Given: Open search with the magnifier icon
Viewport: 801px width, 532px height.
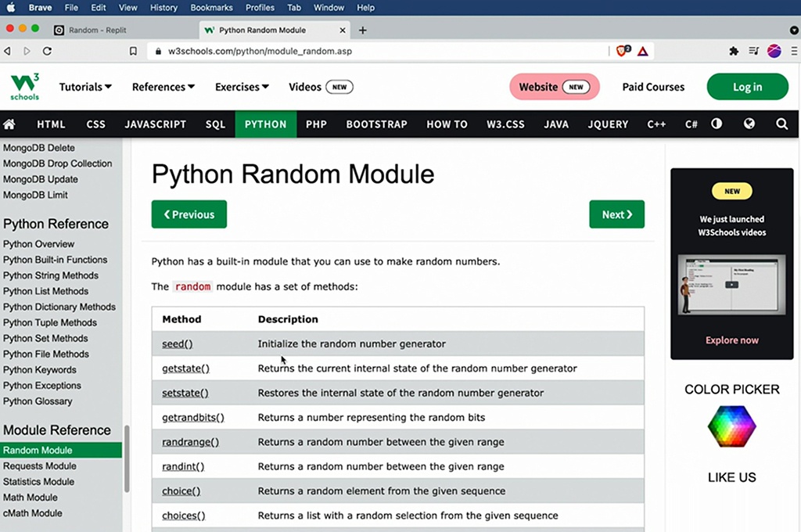Looking at the screenshot, I should pos(781,124).
